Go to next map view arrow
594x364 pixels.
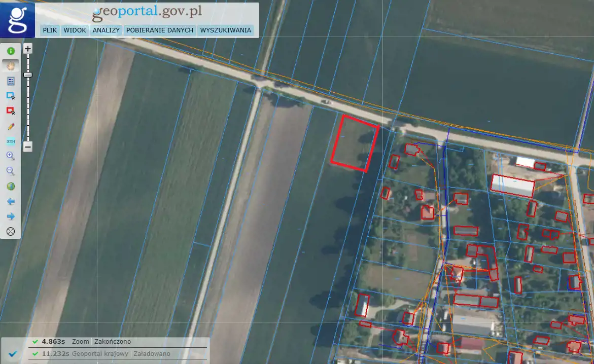[x=11, y=216]
